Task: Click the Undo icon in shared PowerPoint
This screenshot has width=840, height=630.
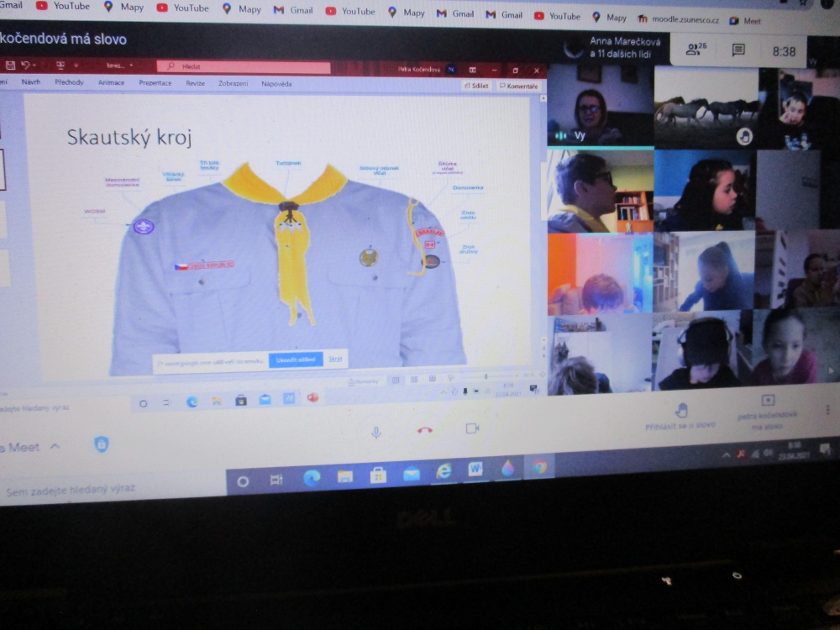Action: [24, 66]
